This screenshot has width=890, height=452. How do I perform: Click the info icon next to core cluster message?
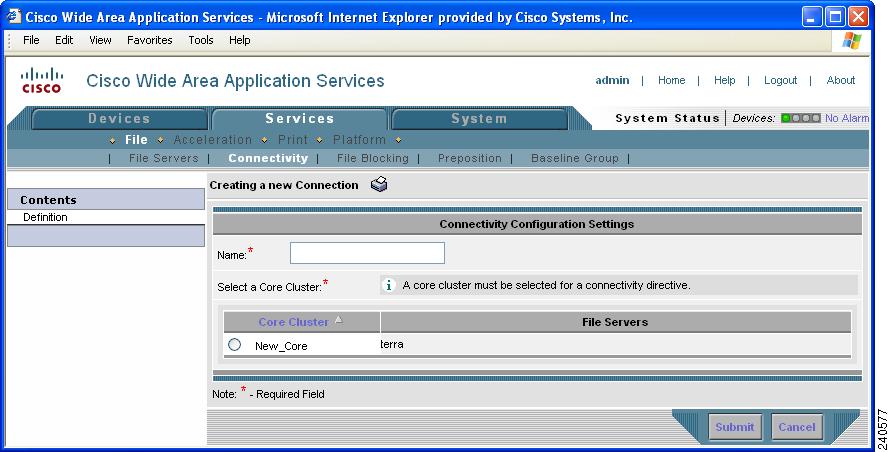pyautogui.click(x=388, y=285)
